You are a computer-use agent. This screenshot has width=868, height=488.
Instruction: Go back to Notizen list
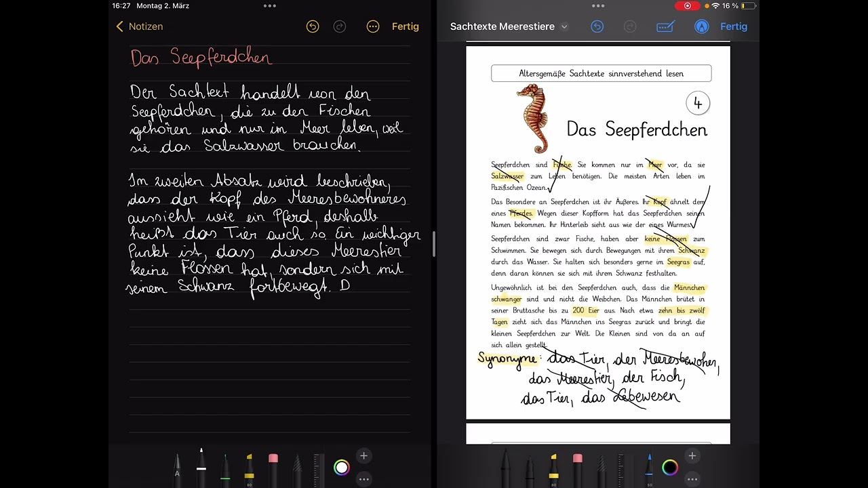point(139,26)
